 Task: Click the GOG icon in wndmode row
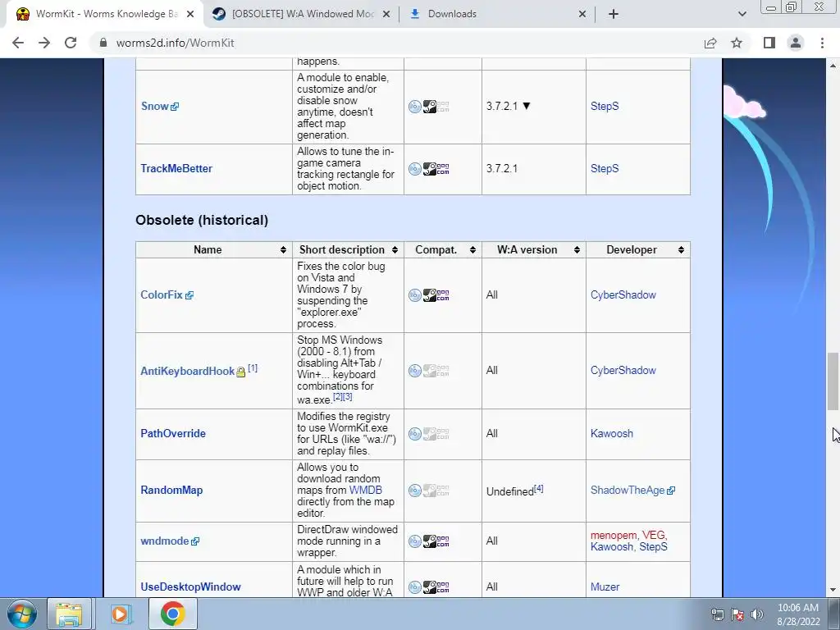[x=443, y=541]
